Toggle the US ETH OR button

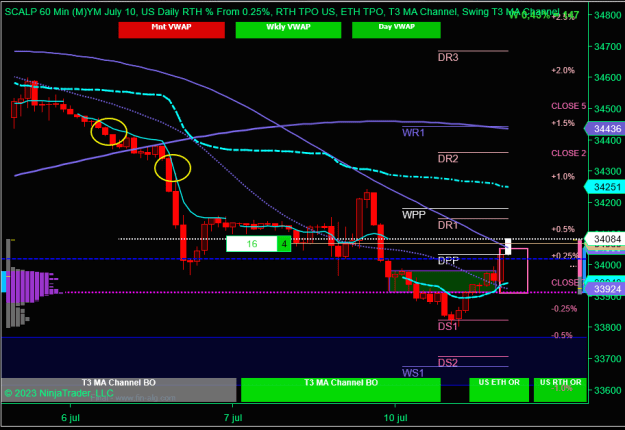pyautogui.click(x=499, y=390)
